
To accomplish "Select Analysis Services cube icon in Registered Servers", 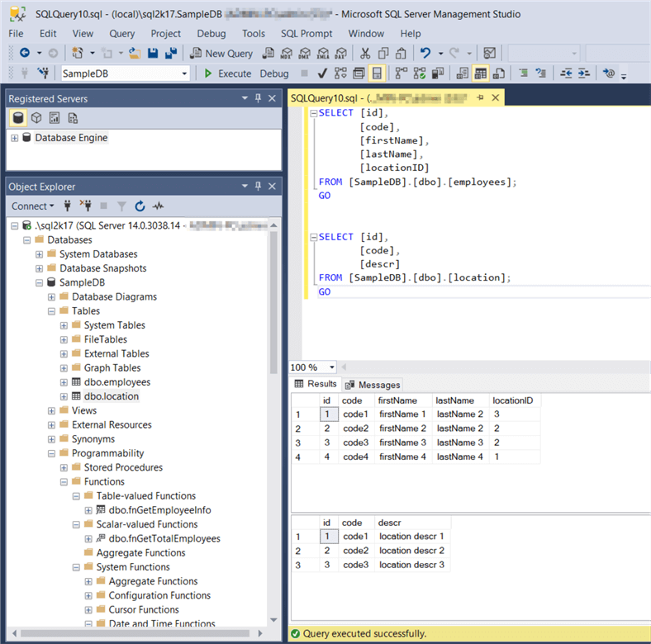I will [36, 118].
